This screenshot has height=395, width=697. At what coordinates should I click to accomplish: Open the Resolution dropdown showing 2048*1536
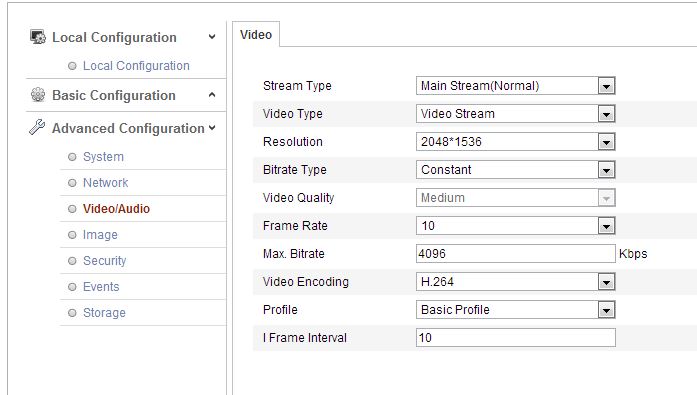516,141
